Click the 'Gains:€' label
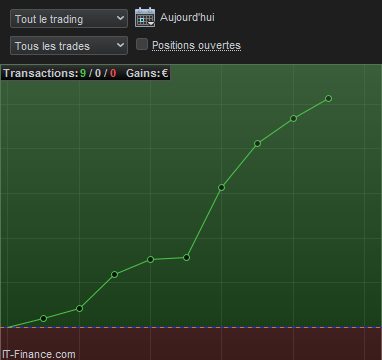Screen dimensions: 382x360 [147, 73]
